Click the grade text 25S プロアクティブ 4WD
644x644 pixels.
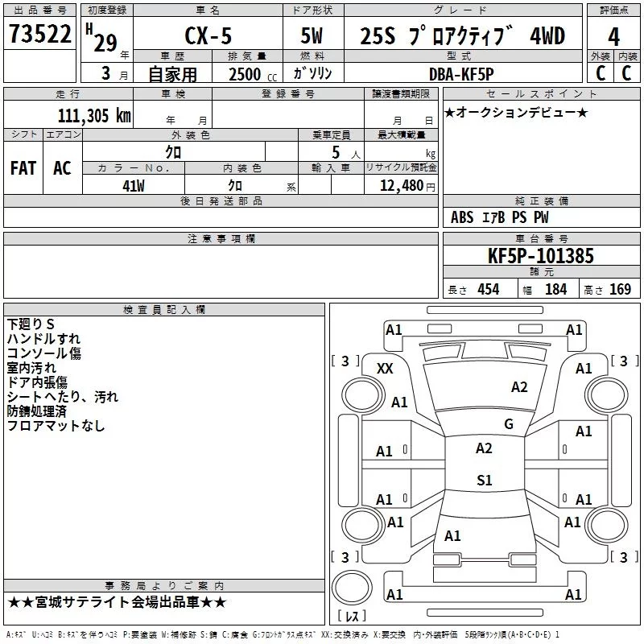point(462,35)
